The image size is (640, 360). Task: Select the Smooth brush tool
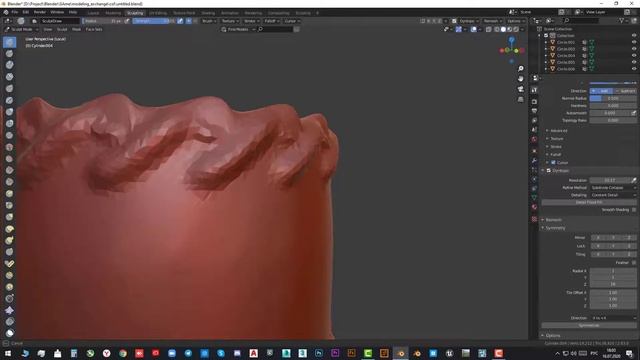(9, 147)
